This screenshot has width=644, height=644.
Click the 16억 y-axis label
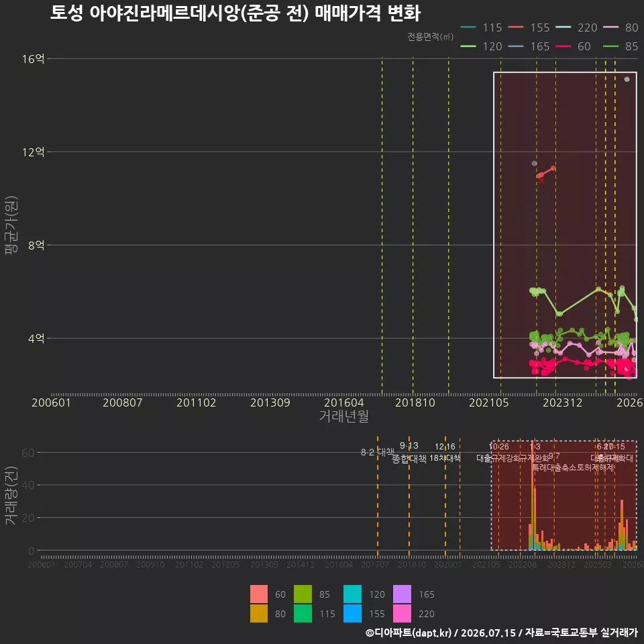[x=34, y=59]
